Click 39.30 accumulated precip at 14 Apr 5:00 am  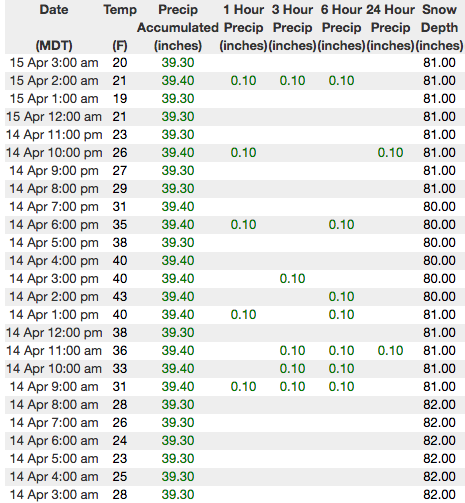(178, 459)
